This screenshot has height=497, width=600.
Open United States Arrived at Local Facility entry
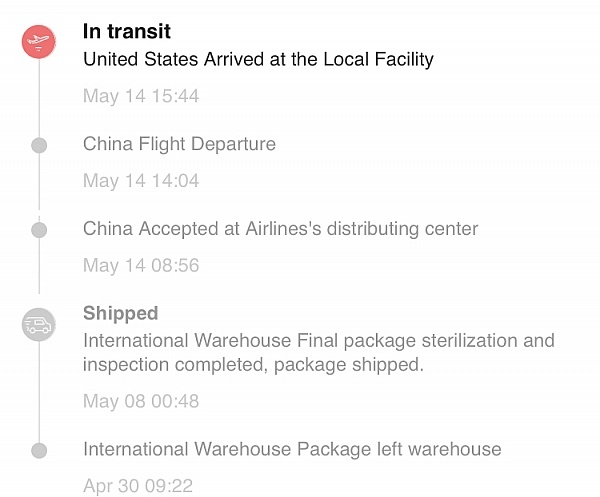[x=258, y=59]
